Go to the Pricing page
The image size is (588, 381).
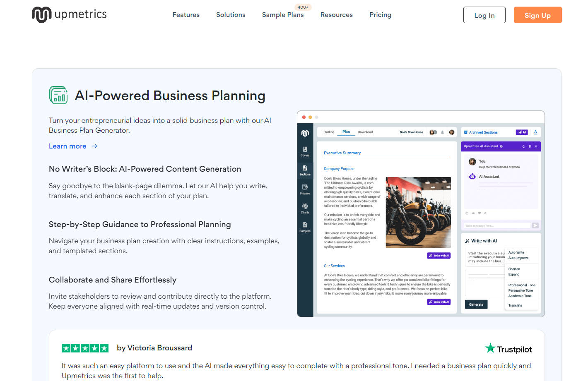(380, 15)
